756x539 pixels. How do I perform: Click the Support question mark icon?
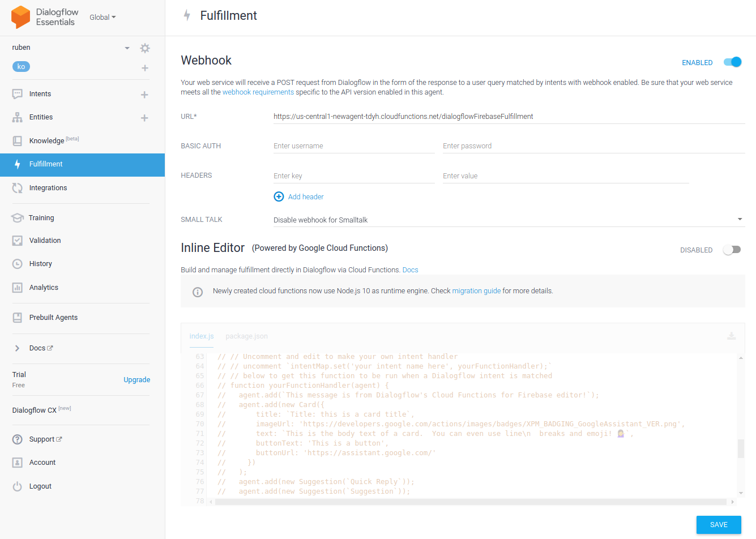[x=18, y=439]
